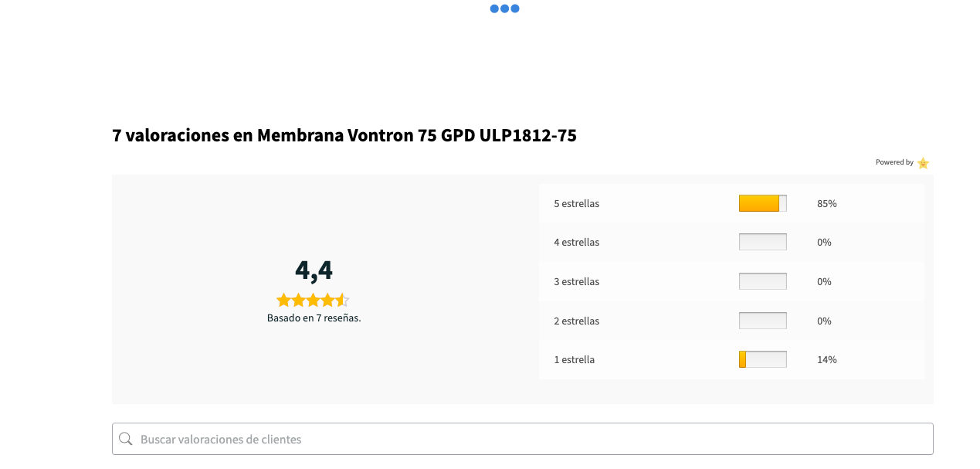Filter reviews by 2 estrellas
The image size is (980, 469).
pyautogui.click(x=731, y=321)
